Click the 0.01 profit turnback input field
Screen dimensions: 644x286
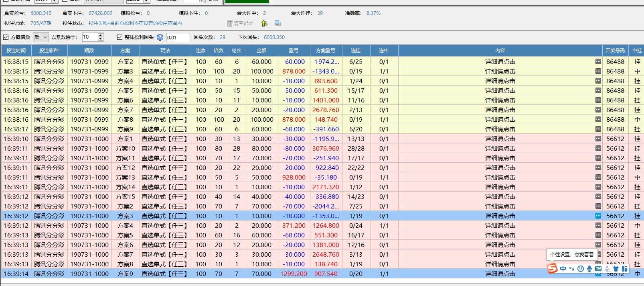pos(178,37)
